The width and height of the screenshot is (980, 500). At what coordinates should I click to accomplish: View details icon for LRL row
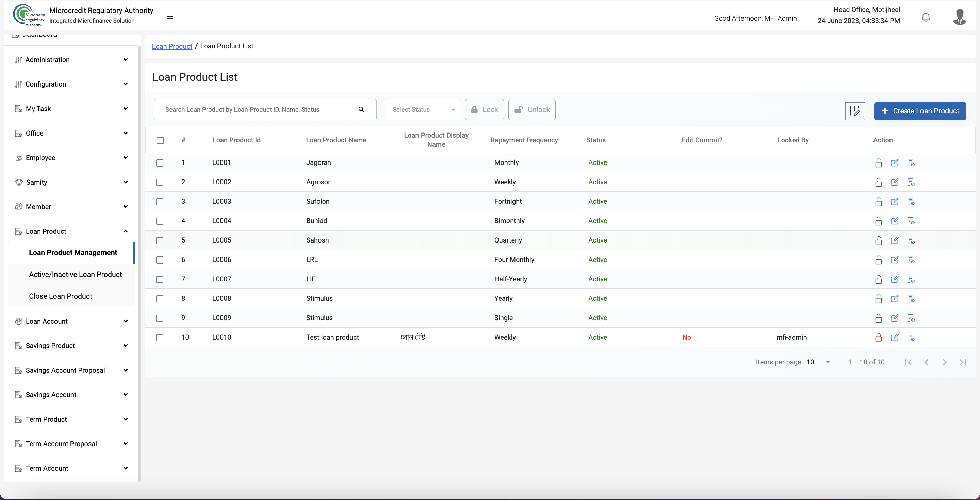pyautogui.click(x=911, y=260)
